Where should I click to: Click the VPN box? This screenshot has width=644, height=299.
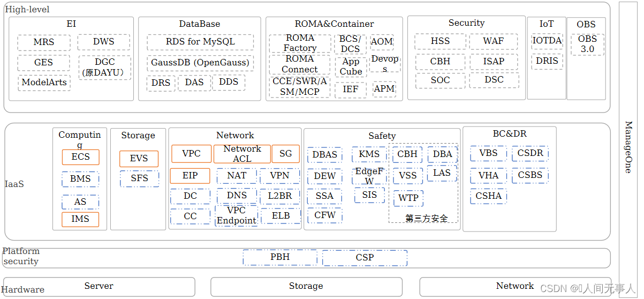click(x=279, y=176)
